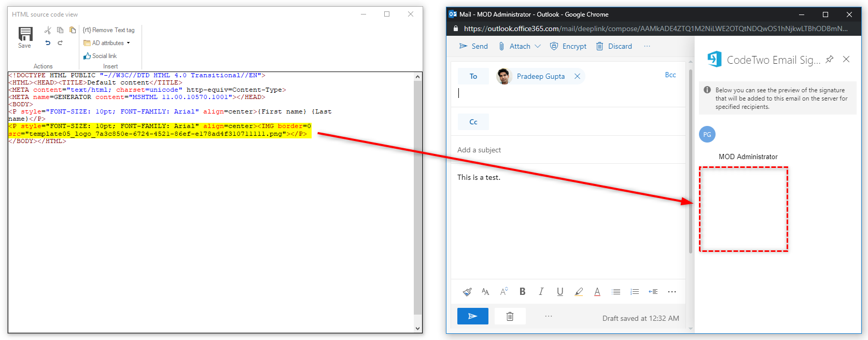Close the CodeTwo Email Signatures pane
Image resolution: width=868 pixels, height=340 pixels.
[846, 59]
